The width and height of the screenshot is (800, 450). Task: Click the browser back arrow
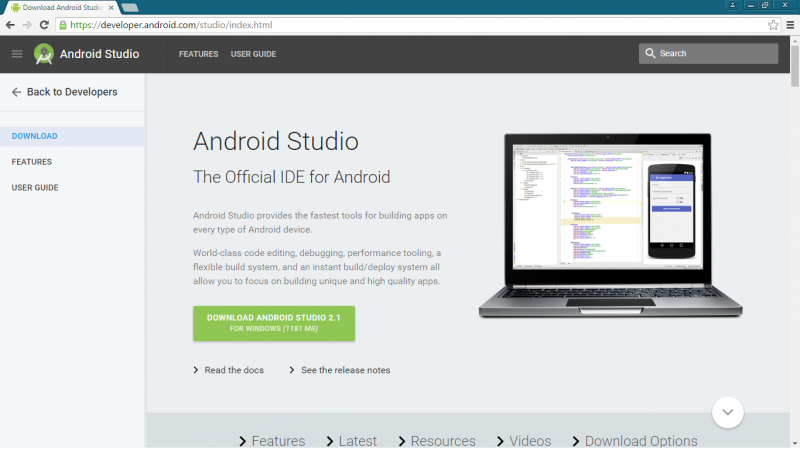tap(10, 24)
